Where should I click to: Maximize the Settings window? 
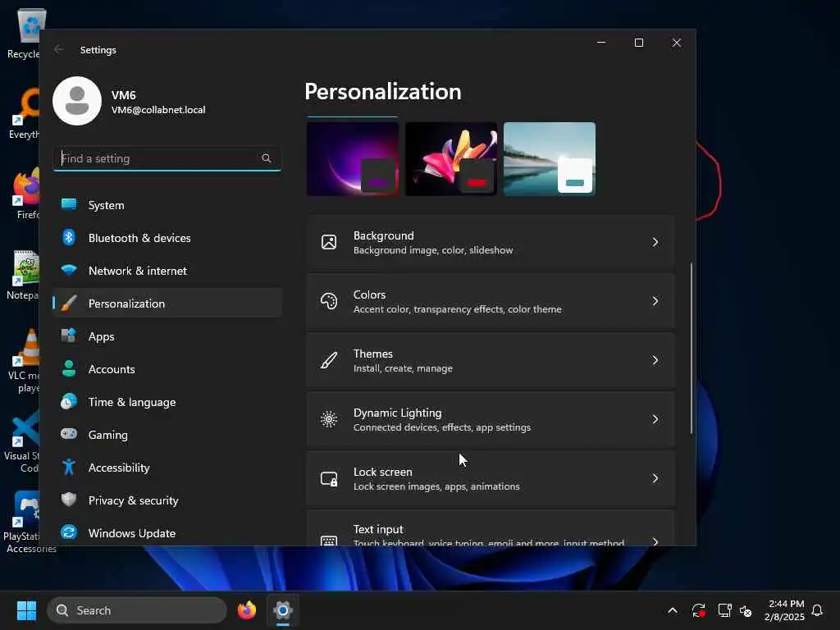click(638, 43)
